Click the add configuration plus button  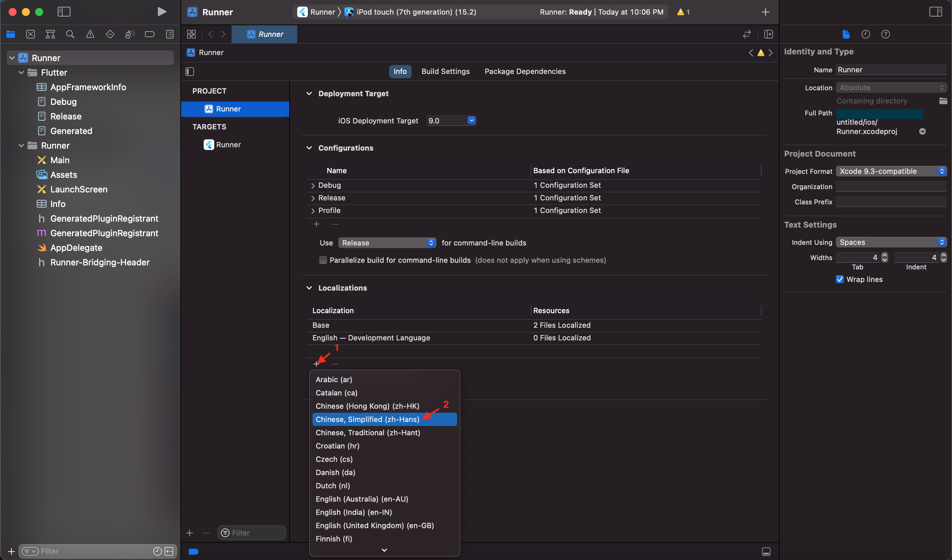[316, 224]
